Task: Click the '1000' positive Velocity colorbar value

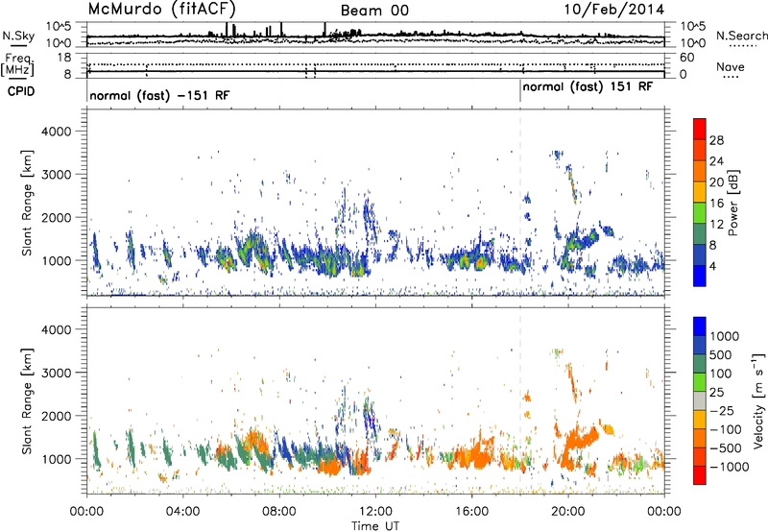Action: [x=724, y=336]
